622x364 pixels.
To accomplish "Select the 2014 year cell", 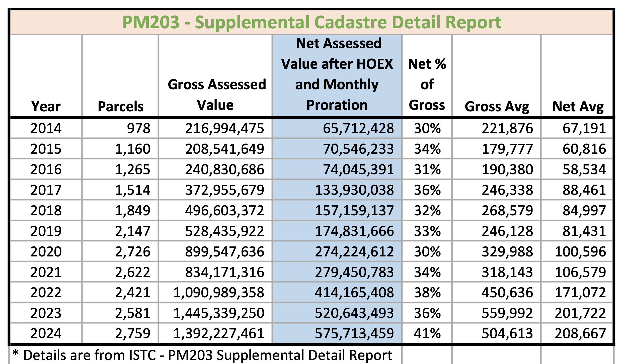I will point(46,128).
